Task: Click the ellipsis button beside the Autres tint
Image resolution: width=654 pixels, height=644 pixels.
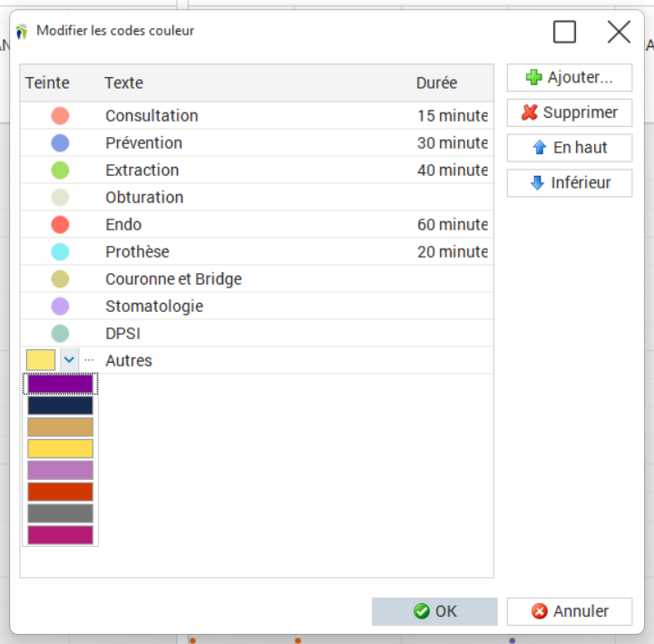Action: pyautogui.click(x=89, y=359)
